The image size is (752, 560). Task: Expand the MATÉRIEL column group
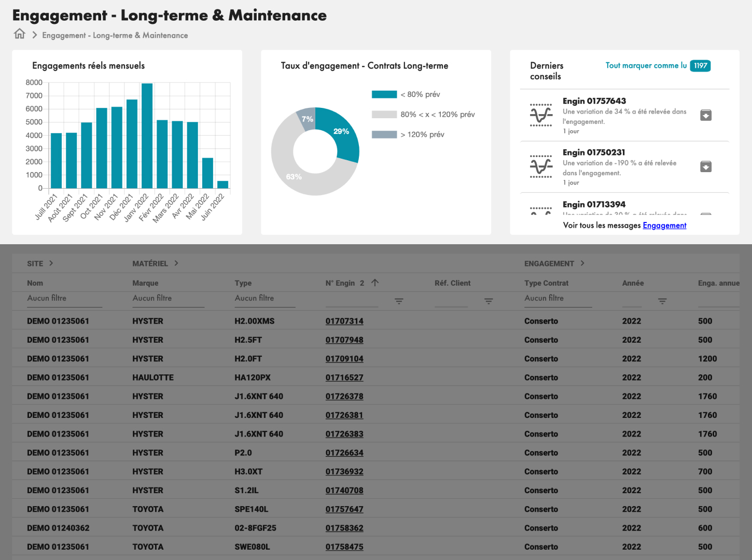(176, 263)
